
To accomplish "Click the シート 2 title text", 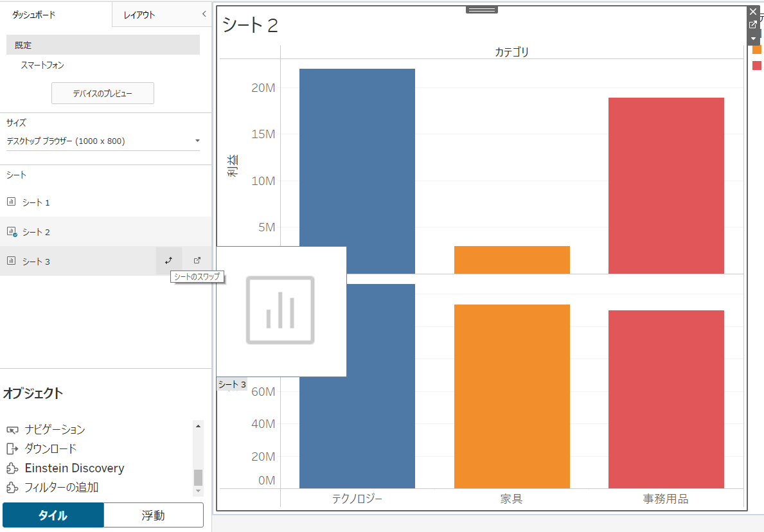I will point(250,25).
